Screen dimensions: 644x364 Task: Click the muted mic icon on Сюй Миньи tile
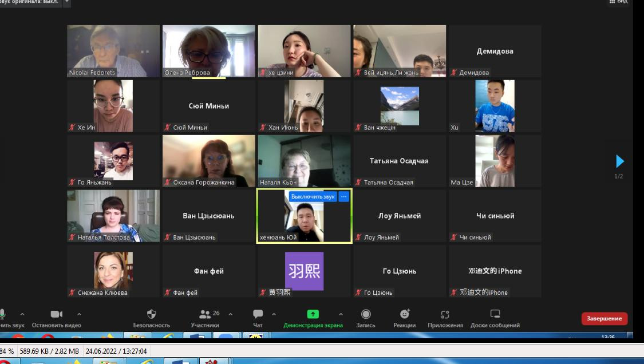pos(168,128)
